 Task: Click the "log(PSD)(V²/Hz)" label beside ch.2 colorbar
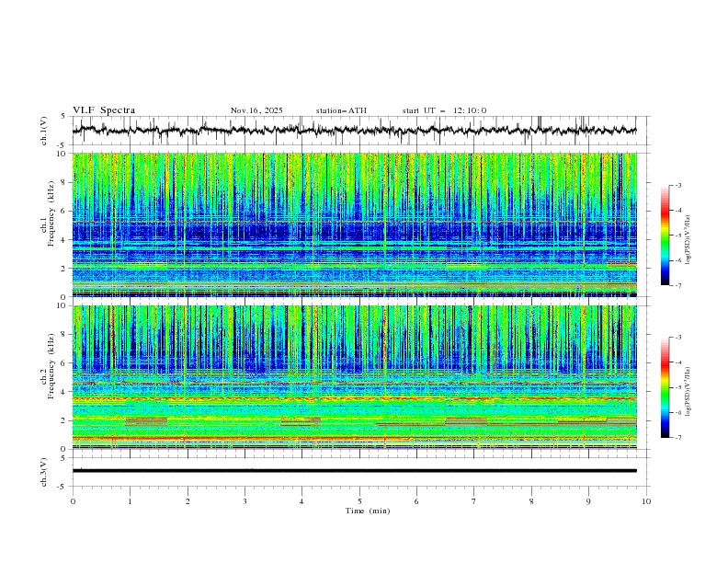click(688, 392)
